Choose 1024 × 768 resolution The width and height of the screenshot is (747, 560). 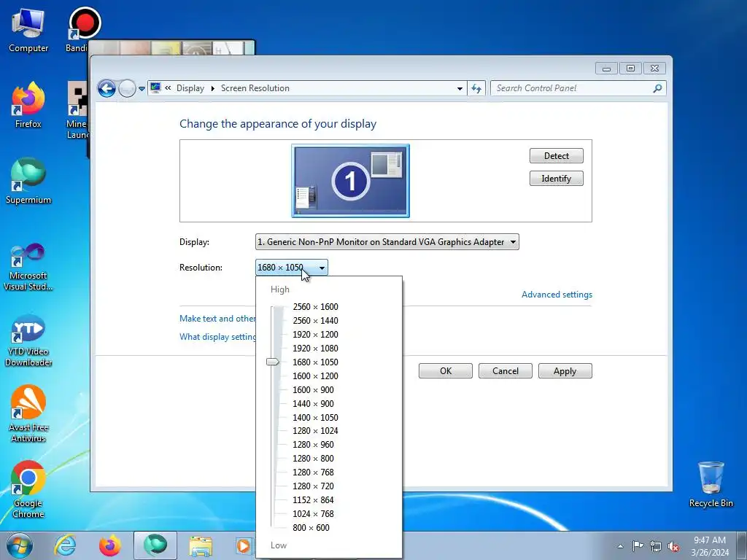pyautogui.click(x=313, y=513)
